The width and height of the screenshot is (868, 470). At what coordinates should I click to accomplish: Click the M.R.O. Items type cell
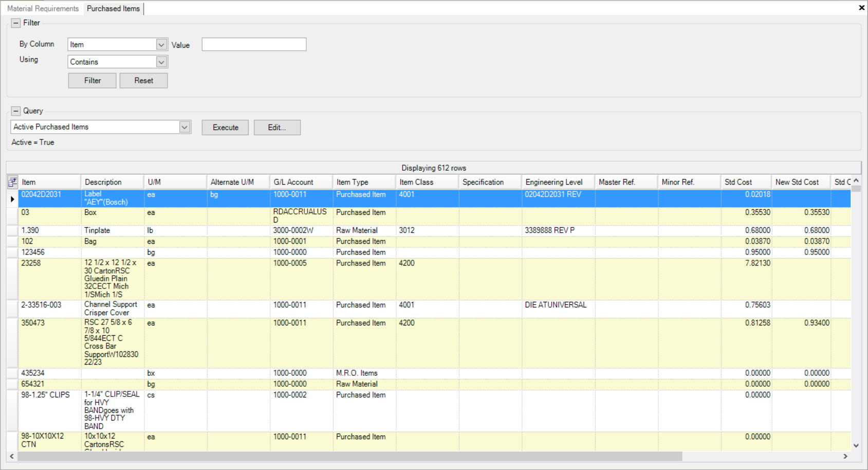(x=364, y=373)
